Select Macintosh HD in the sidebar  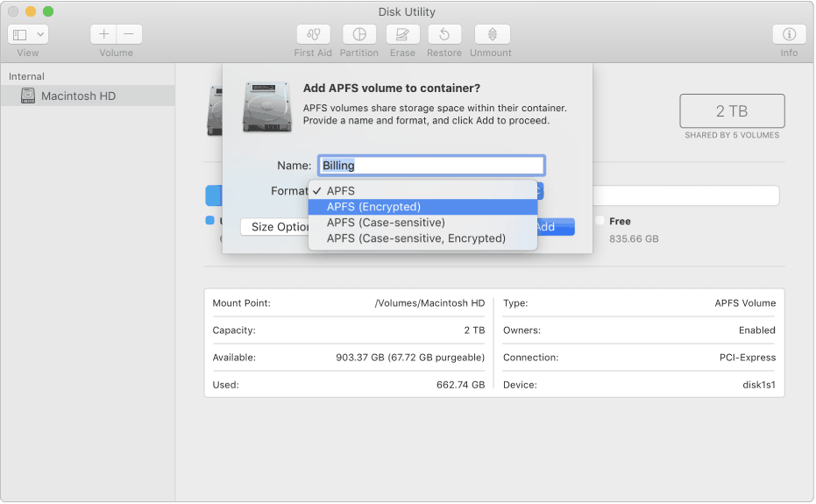coord(88,96)
